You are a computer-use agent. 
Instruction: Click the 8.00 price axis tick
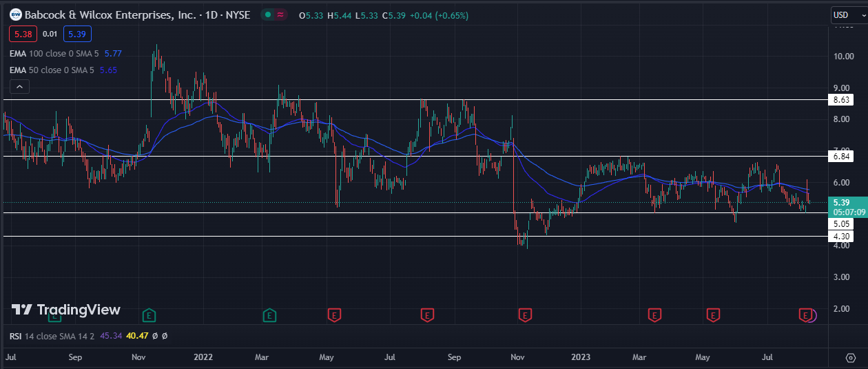coord(843,119)
